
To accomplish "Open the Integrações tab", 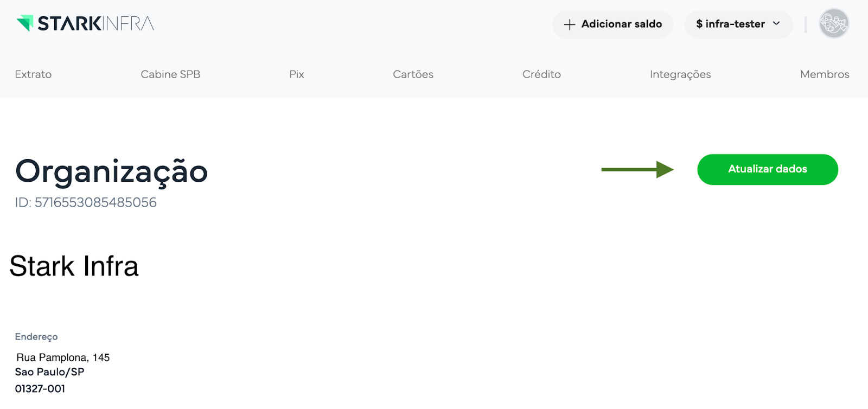I will coord(680,74).
